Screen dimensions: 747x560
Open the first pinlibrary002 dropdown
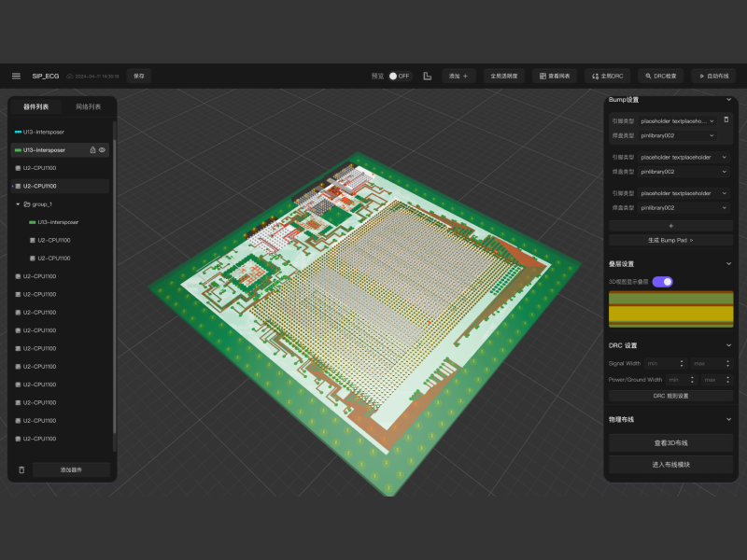click(677, 135)
